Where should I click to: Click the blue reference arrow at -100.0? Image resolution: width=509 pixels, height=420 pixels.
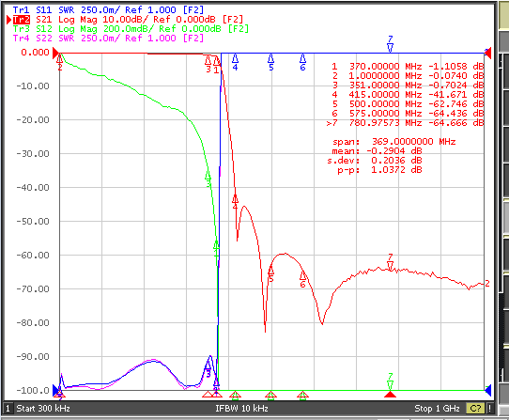(x=55, y=391)
